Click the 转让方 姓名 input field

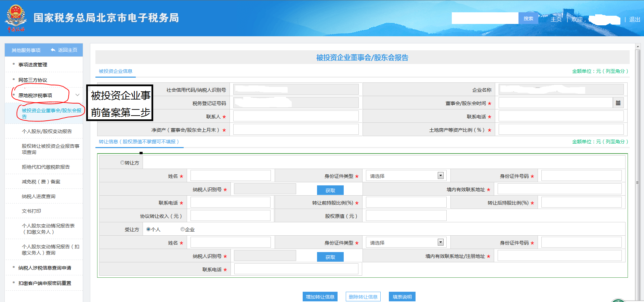(x=231, y=176)
